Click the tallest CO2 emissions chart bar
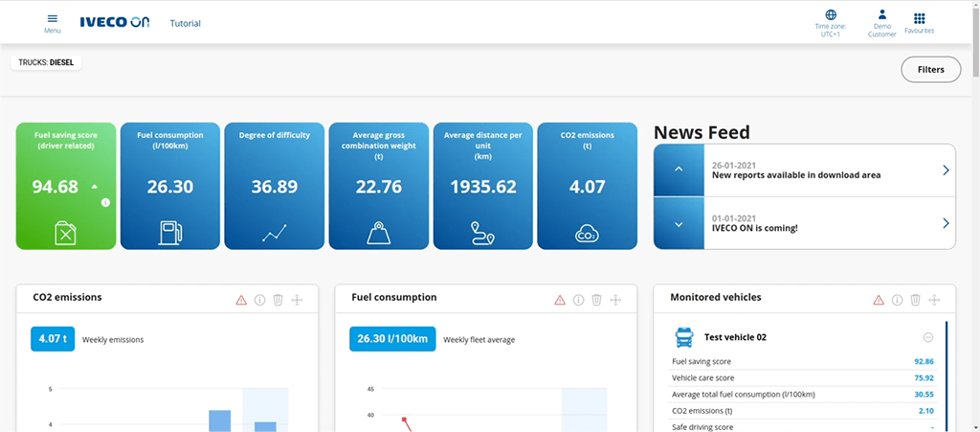This screenshot has height=432, width=980. coord(219,420)
